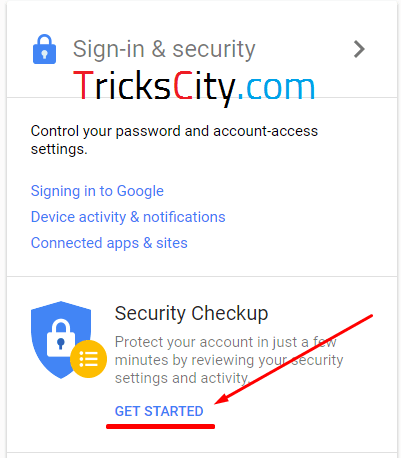
Task: Select the Security Checkup title
Action: click(x=191, y=313)
